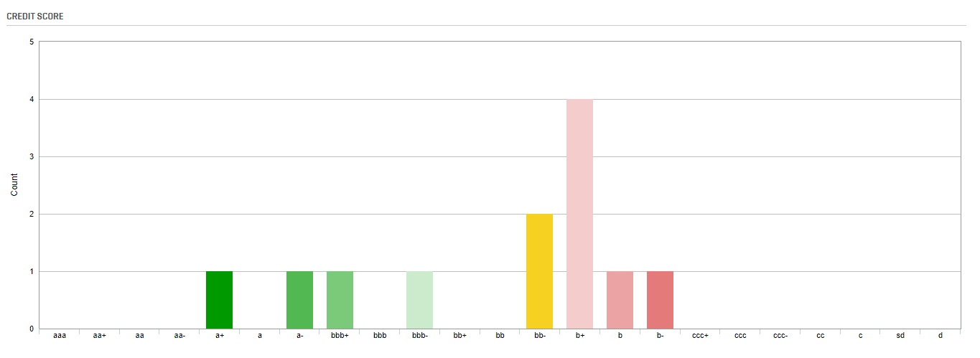Select the bb+ axis label
The height and width of the screenshot is (358, 980).
tap(459, 335)
